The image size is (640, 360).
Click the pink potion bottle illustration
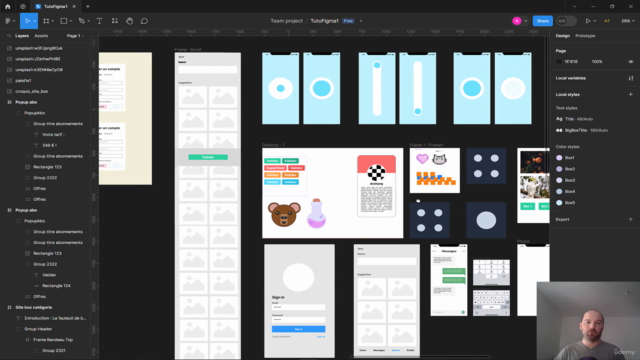coord(316,213)
